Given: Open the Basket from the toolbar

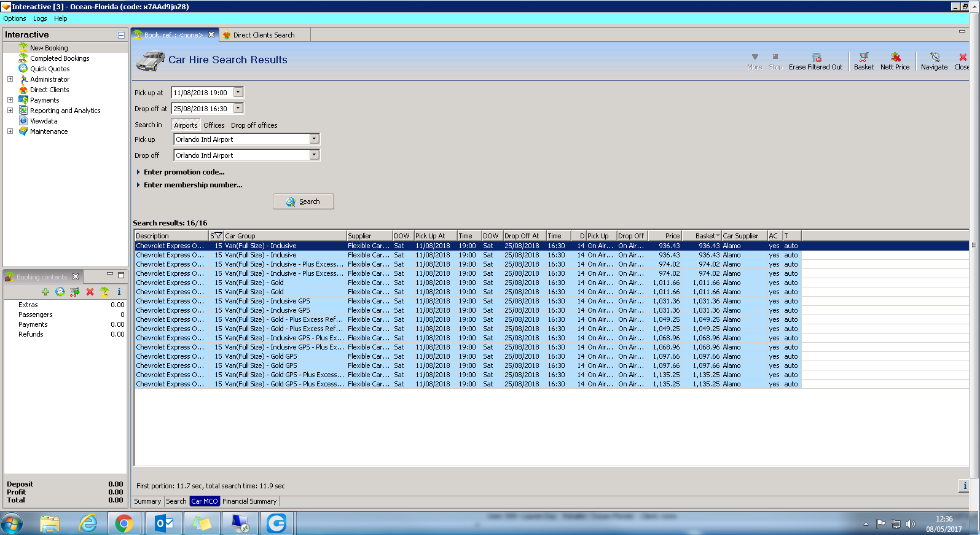Looking at the screenshot, I should click(x=864, y=61).
